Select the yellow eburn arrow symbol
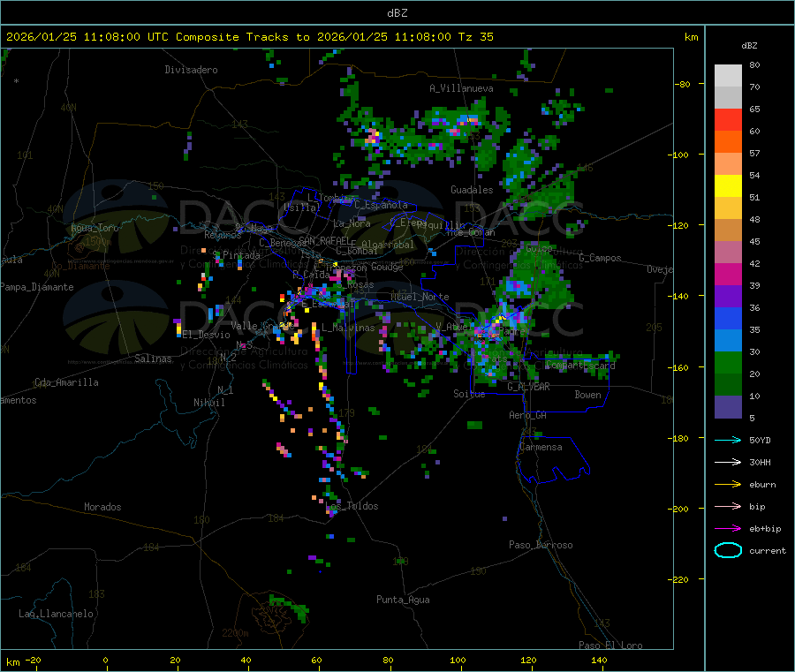 [x=728, y=485]
